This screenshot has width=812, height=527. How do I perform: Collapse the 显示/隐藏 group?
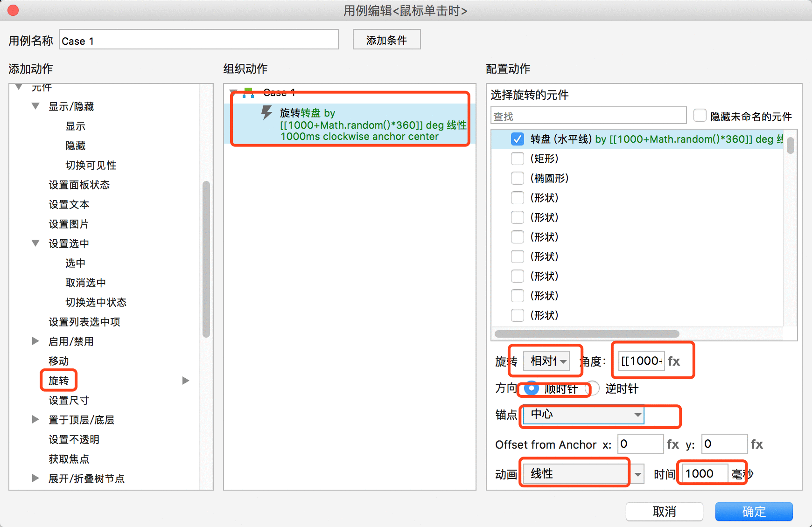pos(35,106)
